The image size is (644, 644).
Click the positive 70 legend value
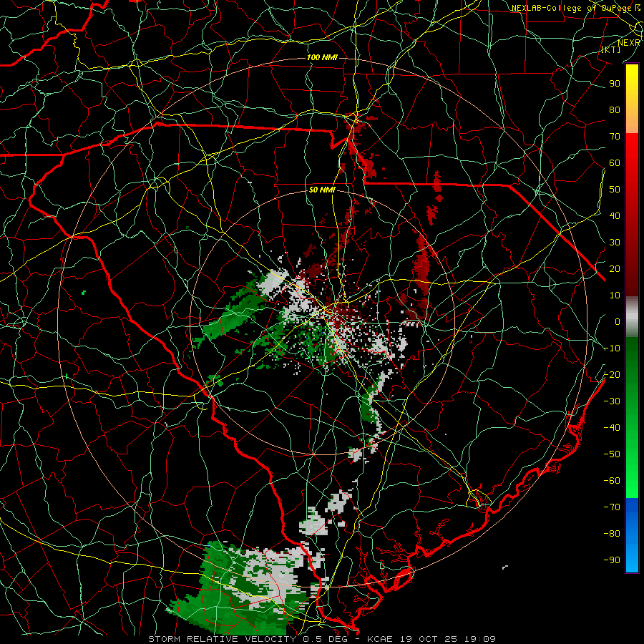tap(615, 137)
